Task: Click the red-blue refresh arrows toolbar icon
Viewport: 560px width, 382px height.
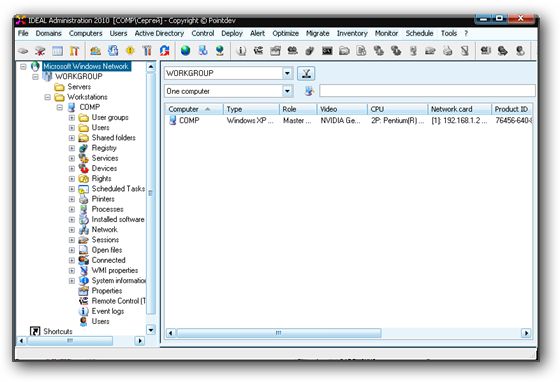Action: [x=165, y=51]
